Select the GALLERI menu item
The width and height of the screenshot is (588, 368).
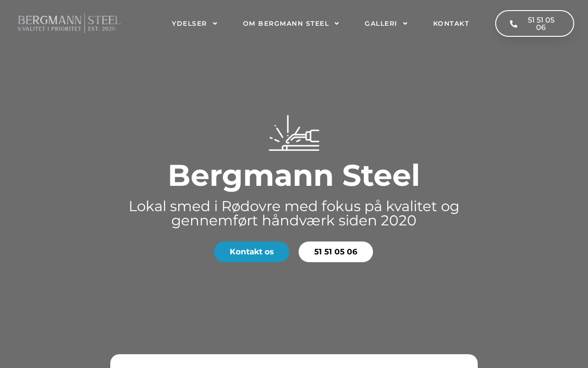[380, 23]
